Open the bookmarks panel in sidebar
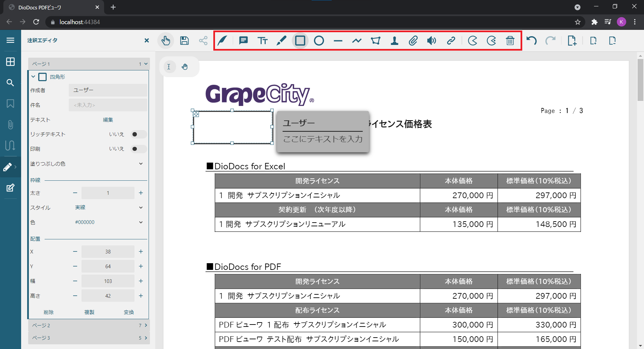The height and width of the screenshot is (349, 644). (x=10, y=104)
